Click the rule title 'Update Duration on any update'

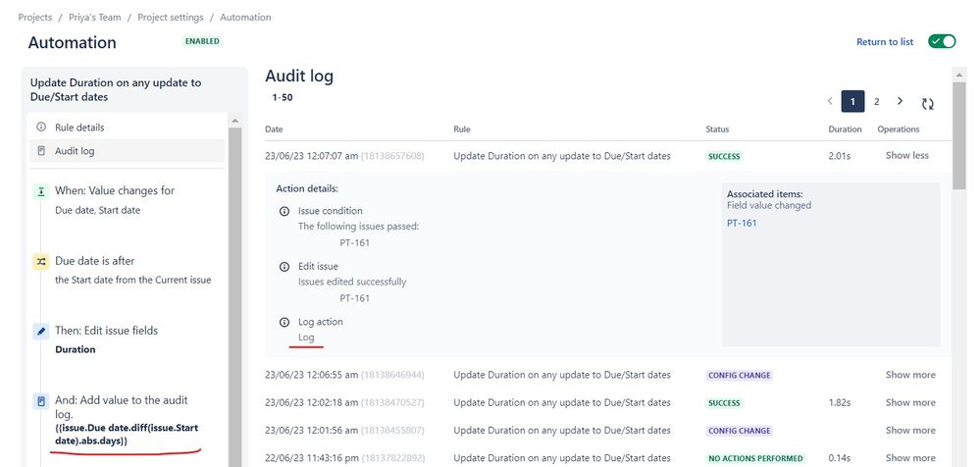[x=116, y=89]
